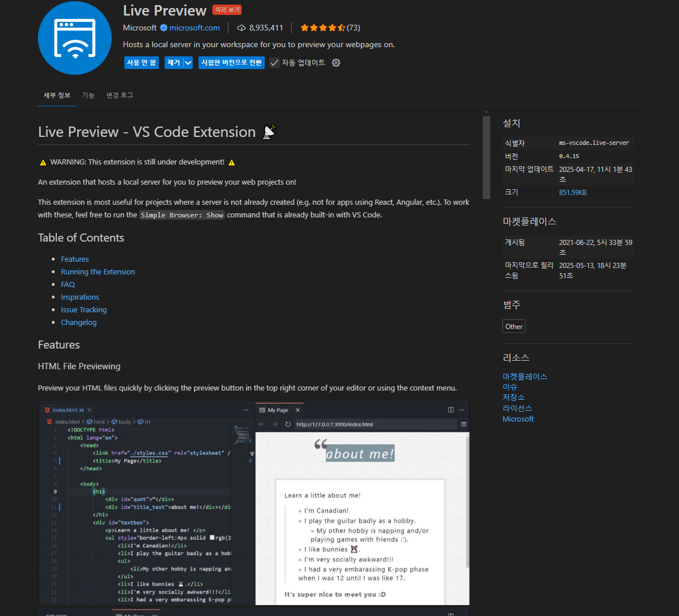Click the (73) ratings count
The image size is (679, 616).
click(x=353, y=28)
